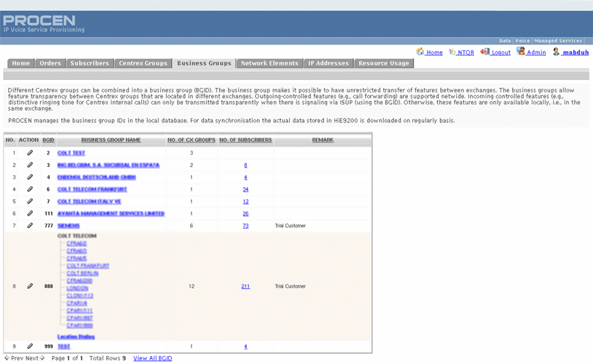Click the Admin user icon

pos(521,52)
